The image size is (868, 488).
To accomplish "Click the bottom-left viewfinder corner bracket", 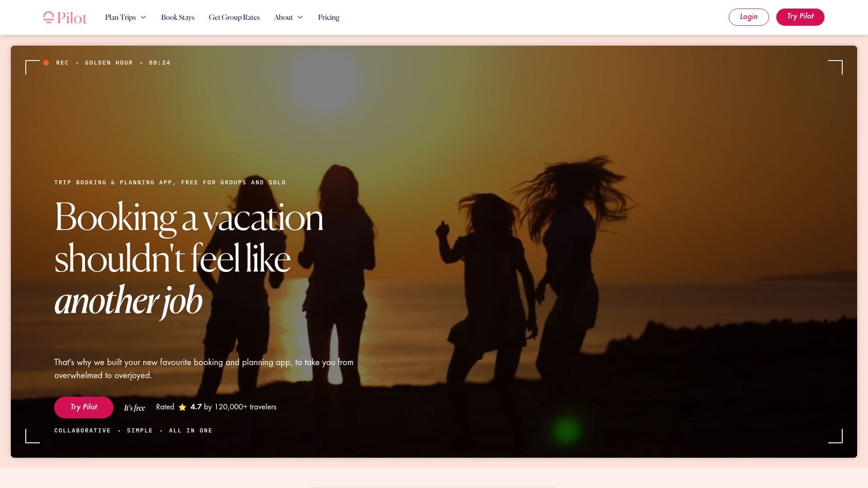I will click(x=33, y=436).
